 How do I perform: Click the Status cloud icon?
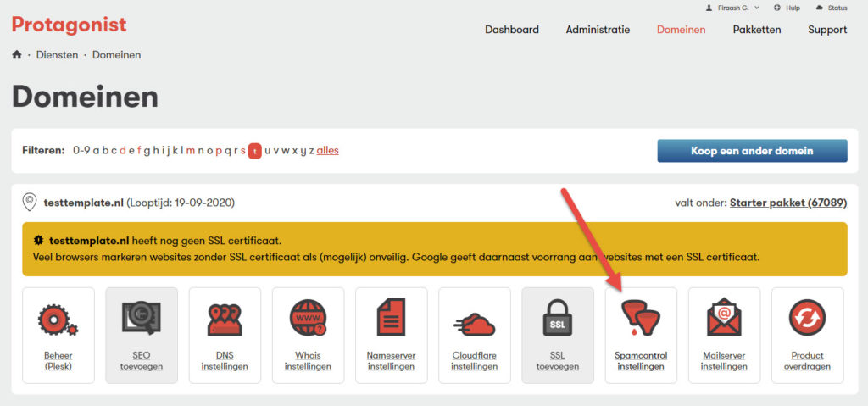click(820, 8)
